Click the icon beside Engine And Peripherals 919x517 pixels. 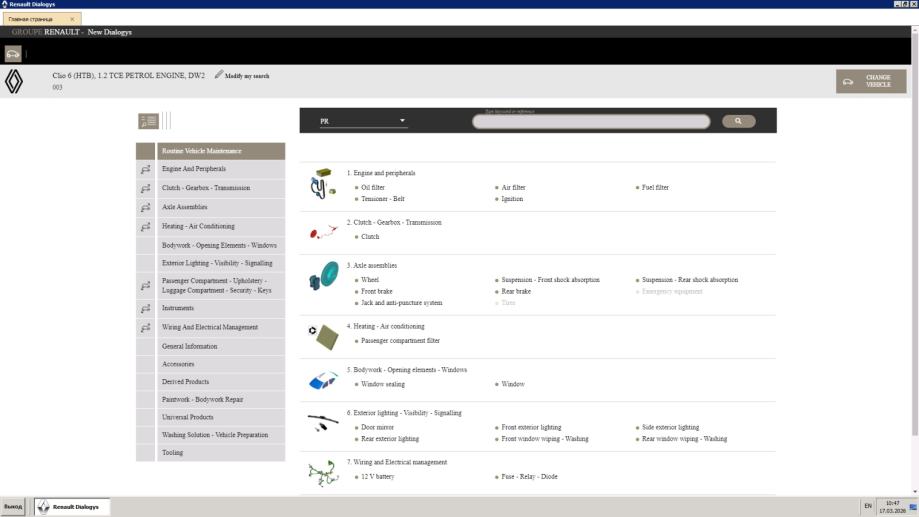tap(146, 169)
